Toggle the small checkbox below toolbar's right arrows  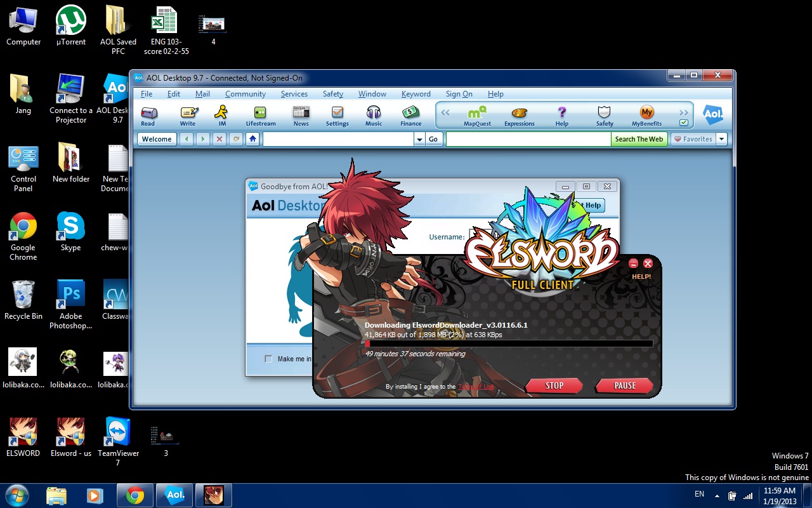coord(683,123)
